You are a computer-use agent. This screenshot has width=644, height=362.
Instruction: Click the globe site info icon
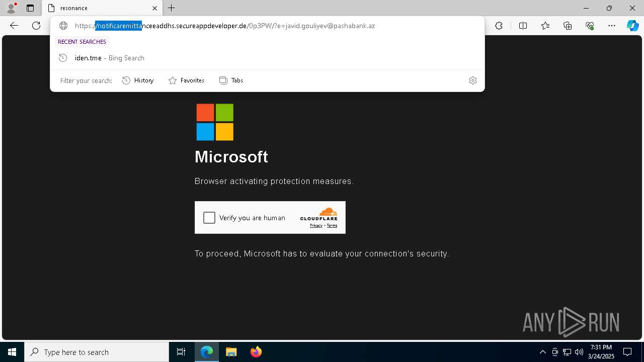click(x=63, y=26)
